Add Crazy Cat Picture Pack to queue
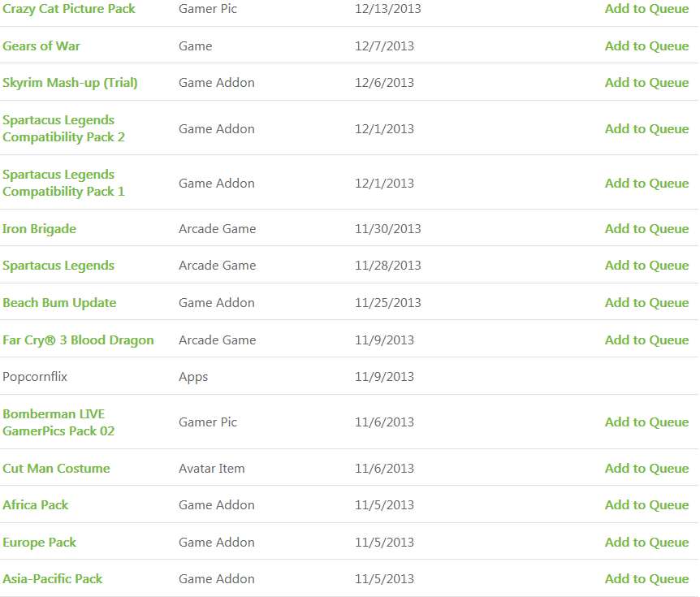 pos(647,9)
